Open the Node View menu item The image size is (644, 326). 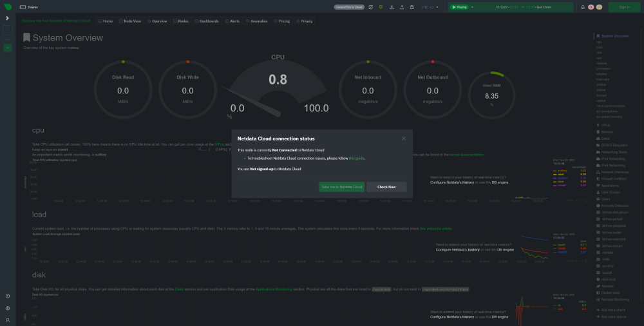130,21
